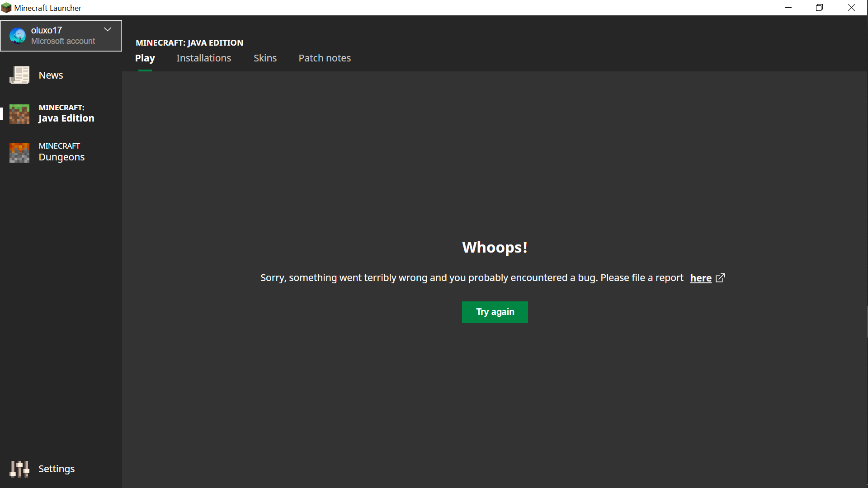Expand the account dropdown chevron

click(x=108, y=30)
